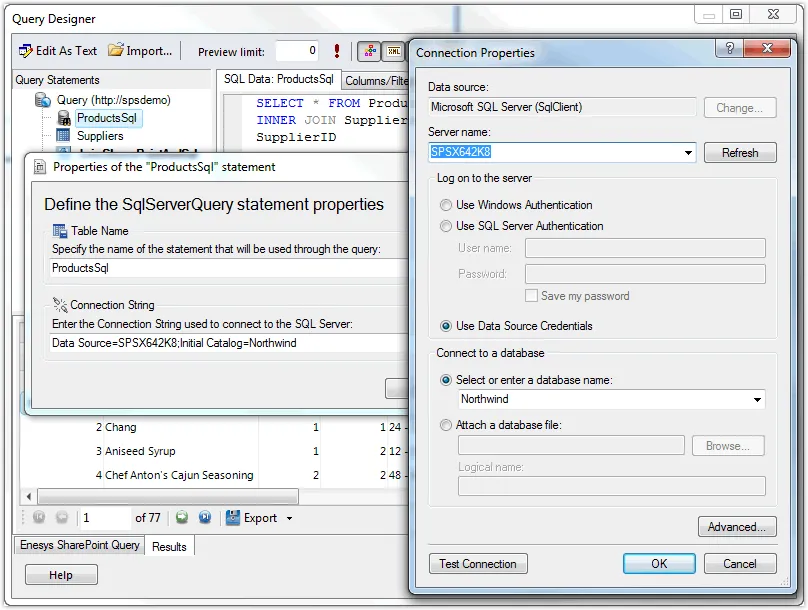Click the Export floppy disk icon
The height and width of the screenshot is (610, 808).
click(x=232, y=518)
